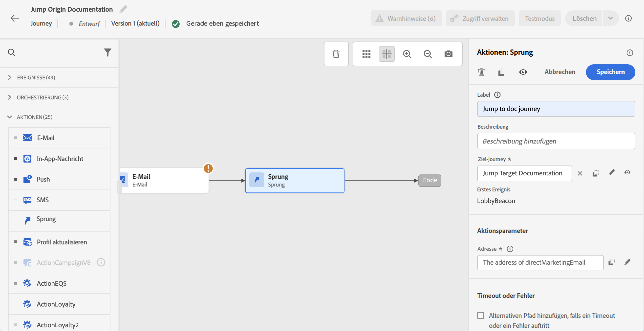This screenshot has width=644, height=331.
Task: Toggle the eye preview icon in Sprung panel
Action: [x=523, y=72]
